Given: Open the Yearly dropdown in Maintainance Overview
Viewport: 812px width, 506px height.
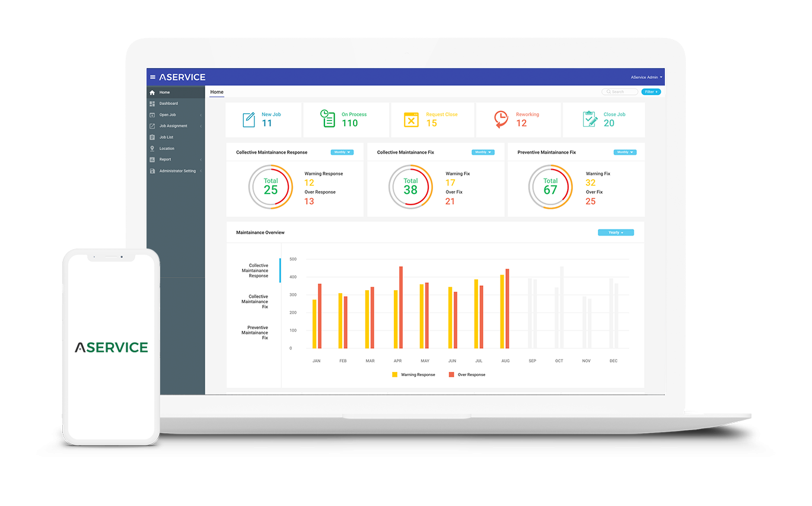Looking at the screenshot, I should pos(616,233).
